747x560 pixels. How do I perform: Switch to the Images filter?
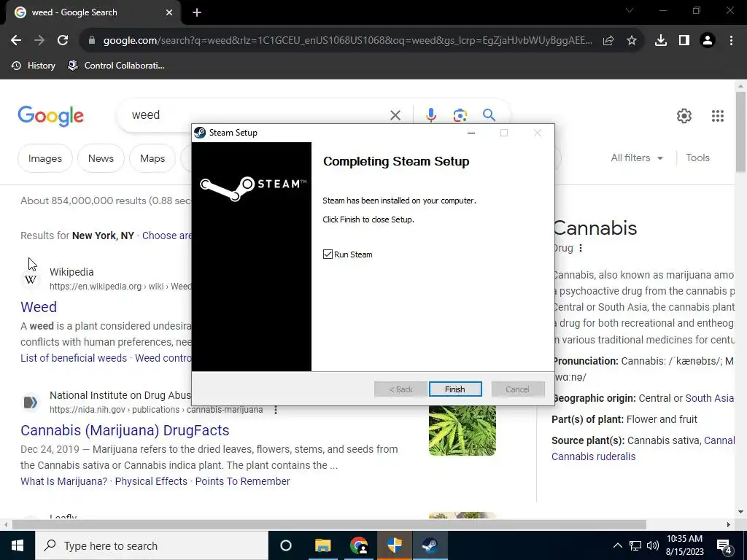pos(45,158)
